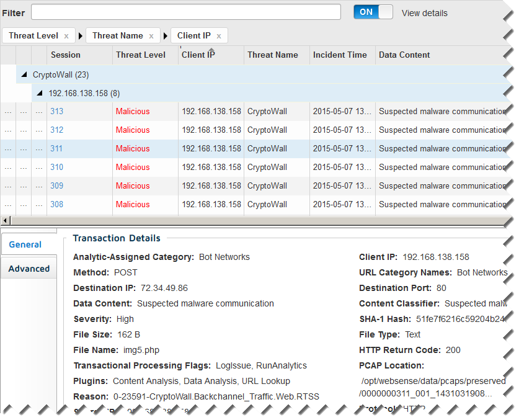
Task: Click the Severity value High
Action: 125,319
